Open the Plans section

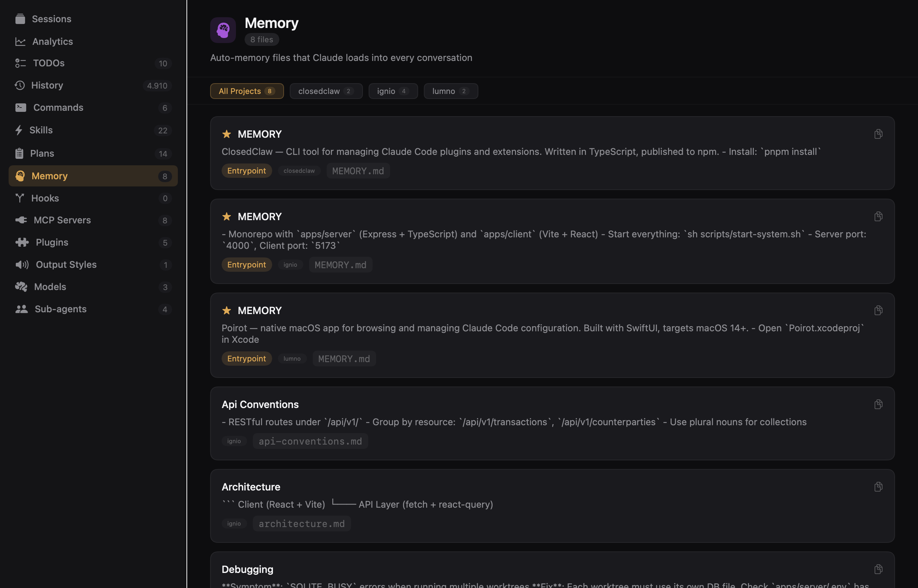point(42,153)
